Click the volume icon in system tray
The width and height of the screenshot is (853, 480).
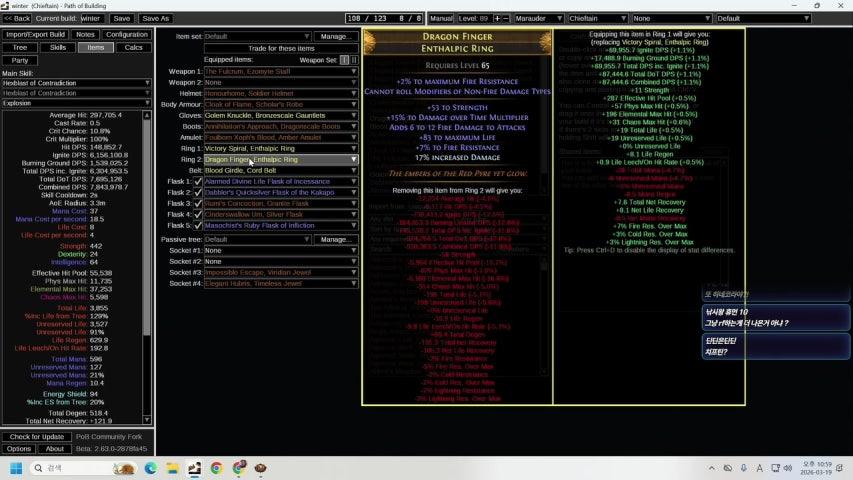click(785, 468)
